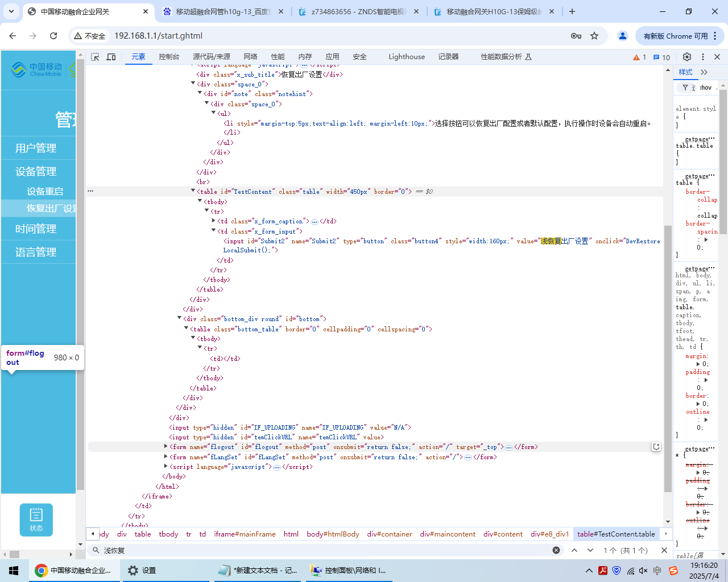Click the Sogou input method tray icon
This screenshot has width=728, height=582.
coord(673,571)
